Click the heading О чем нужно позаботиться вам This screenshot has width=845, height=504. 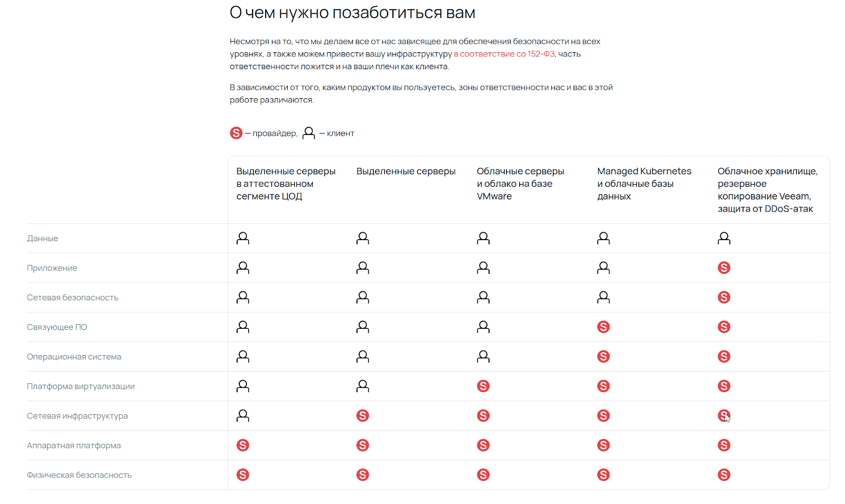[352, 13]
